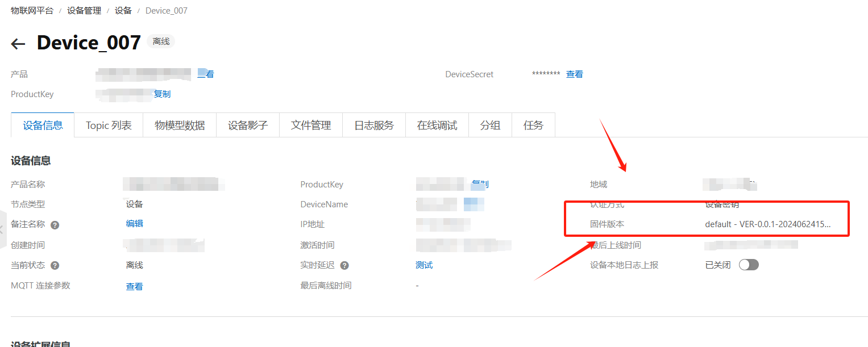Screen dimensions: 868x347
Task: Toggle the 设备本地日志上报 switch on
Action: (749, 264)
